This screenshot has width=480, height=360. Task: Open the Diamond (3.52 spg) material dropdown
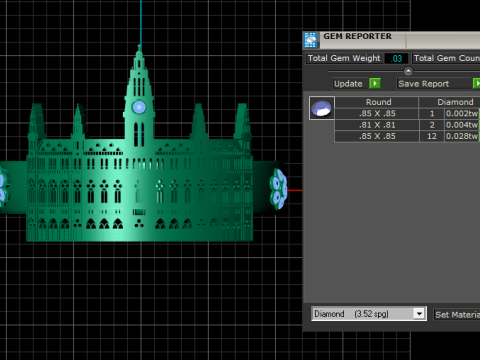coord(419,314)
